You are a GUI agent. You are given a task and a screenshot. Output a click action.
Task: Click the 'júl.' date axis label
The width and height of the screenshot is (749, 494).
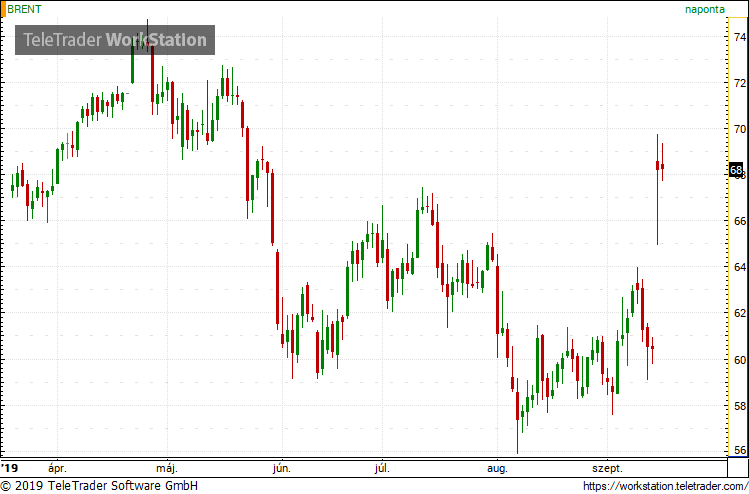point(382,468)
